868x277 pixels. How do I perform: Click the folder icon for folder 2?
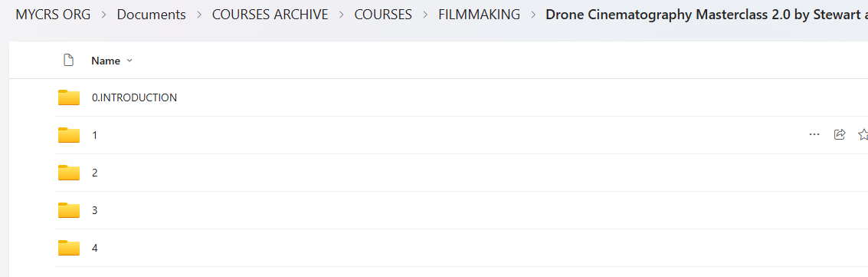(x=69, y=173)
